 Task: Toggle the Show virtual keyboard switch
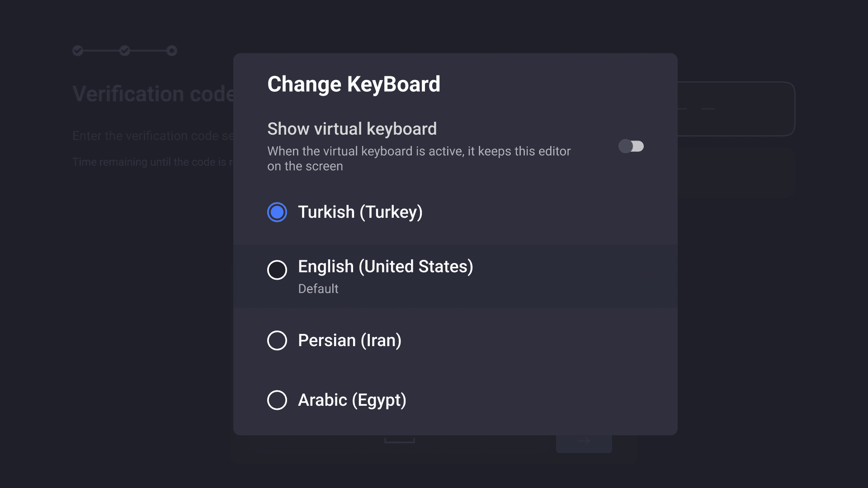(631, 146)
